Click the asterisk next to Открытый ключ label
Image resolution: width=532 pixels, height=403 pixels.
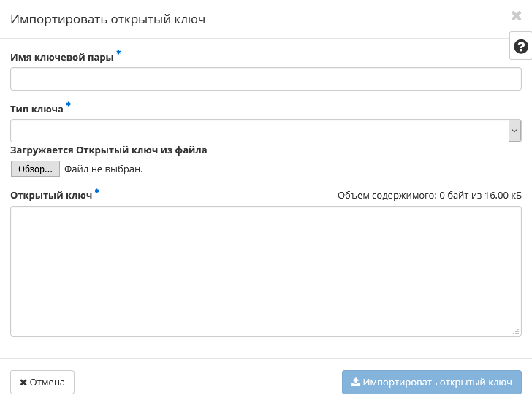[97, 191]
